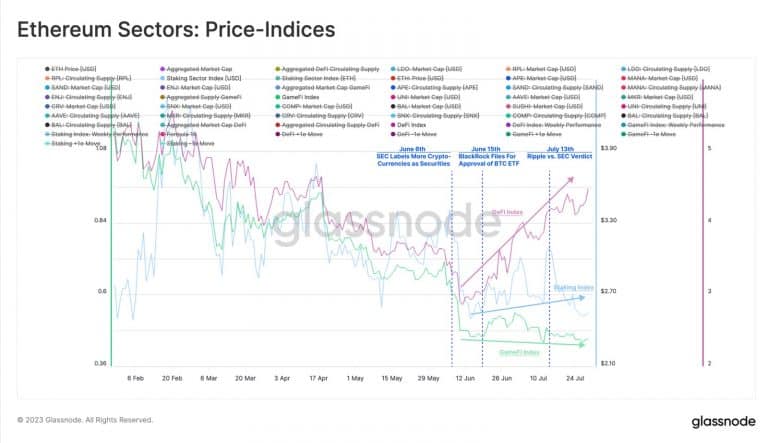Click the blue Staking trend arrow head

tap(586, 297)
